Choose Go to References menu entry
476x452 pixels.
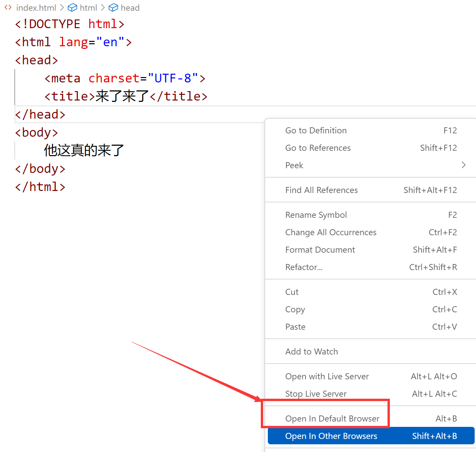coord(371,148)
